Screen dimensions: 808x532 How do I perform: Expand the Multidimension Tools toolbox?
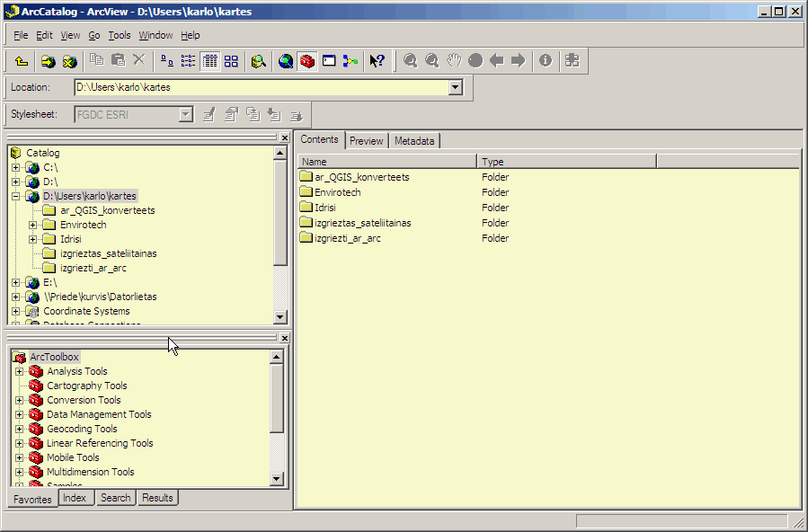[19, 473]
